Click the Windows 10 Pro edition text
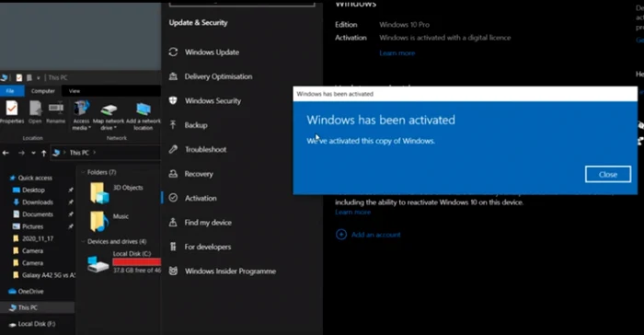Image resolution: width=644 pixels, height=335 pixels. 404,25
